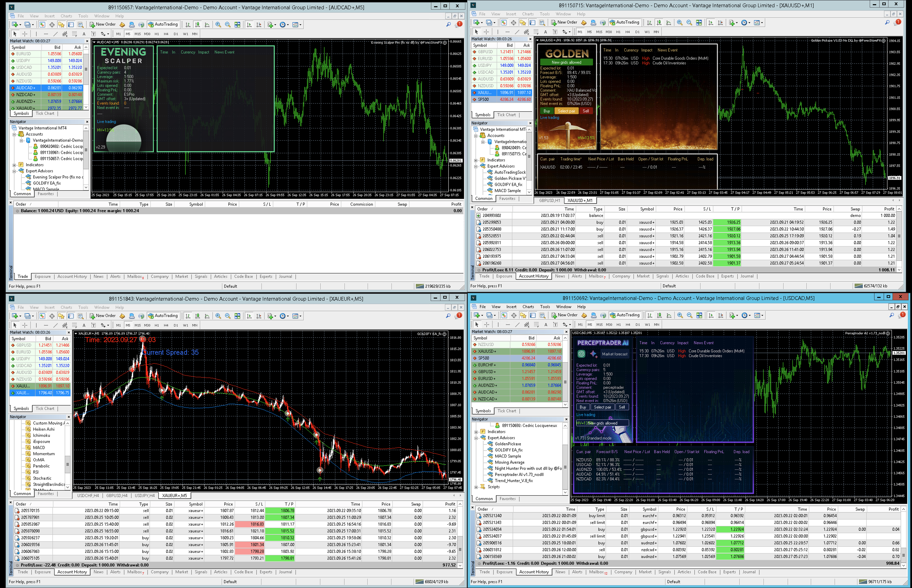912x588 pixels.
Task: Expand Indicators node in AUDCAD window Navigator
Action: pos(14,165)
